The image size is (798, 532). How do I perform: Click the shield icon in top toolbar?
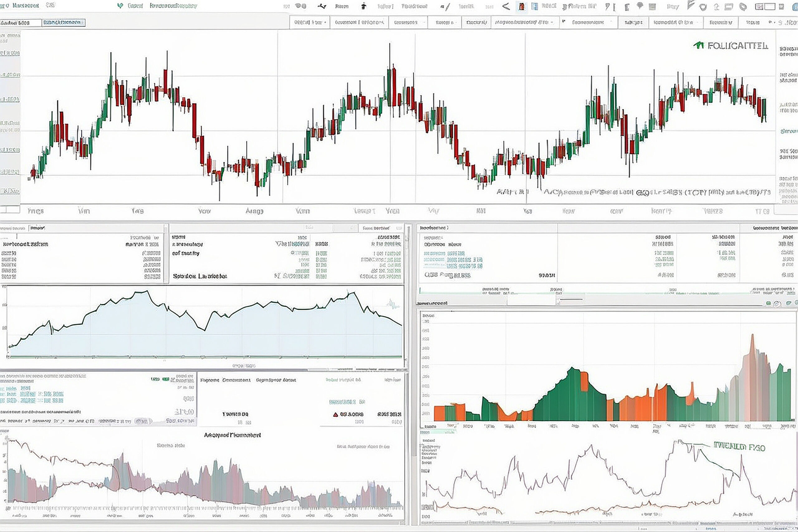click(703, 7)
